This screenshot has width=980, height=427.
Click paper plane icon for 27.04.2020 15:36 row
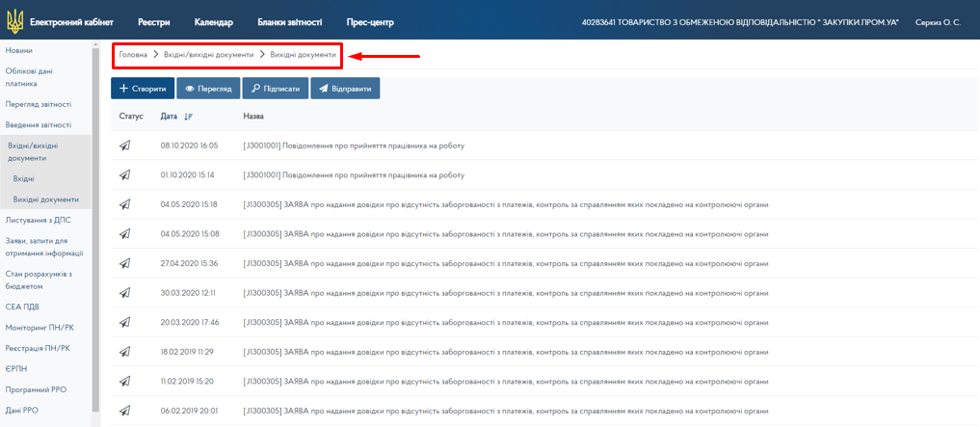pyautogui.click(x=124, y=263)
